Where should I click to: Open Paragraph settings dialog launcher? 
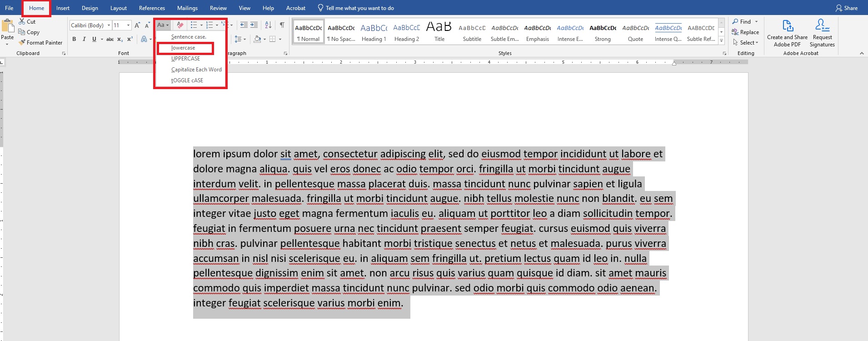click(x=285, y=54)
